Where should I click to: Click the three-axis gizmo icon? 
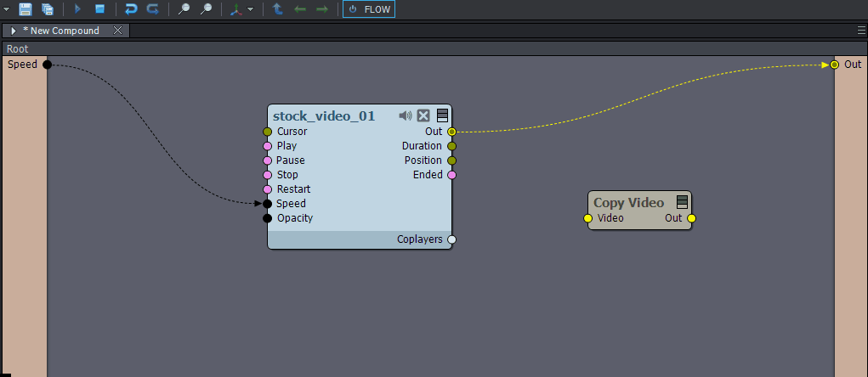(236, 8)
